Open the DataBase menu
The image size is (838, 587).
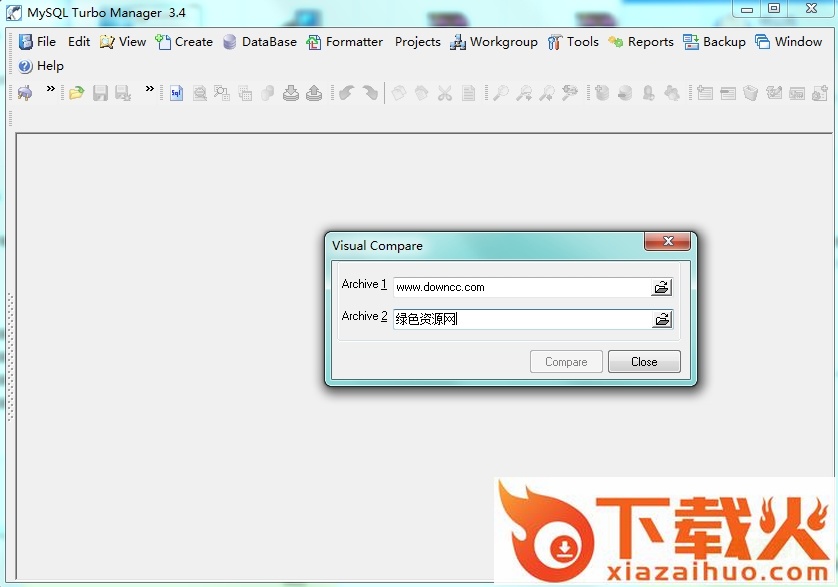[x=259, y=42]
